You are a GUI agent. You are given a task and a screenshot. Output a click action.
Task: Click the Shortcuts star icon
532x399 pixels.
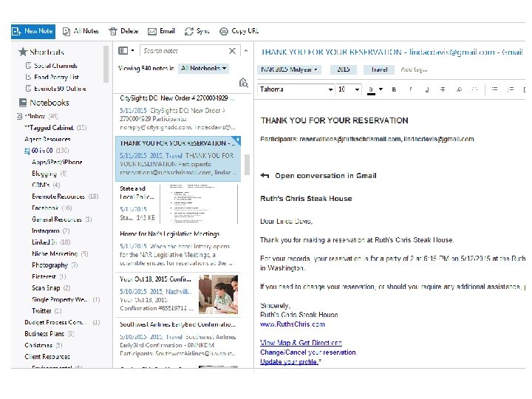(23, 52)
